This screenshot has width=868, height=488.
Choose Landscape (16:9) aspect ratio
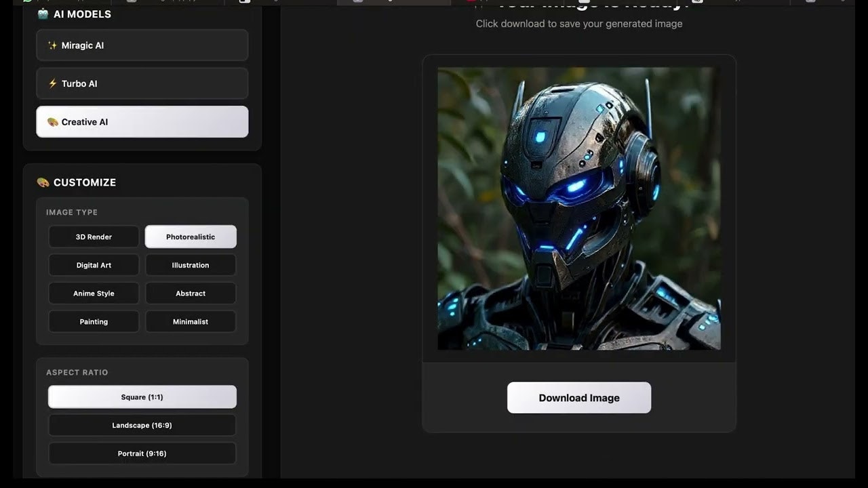click(142, 426)
